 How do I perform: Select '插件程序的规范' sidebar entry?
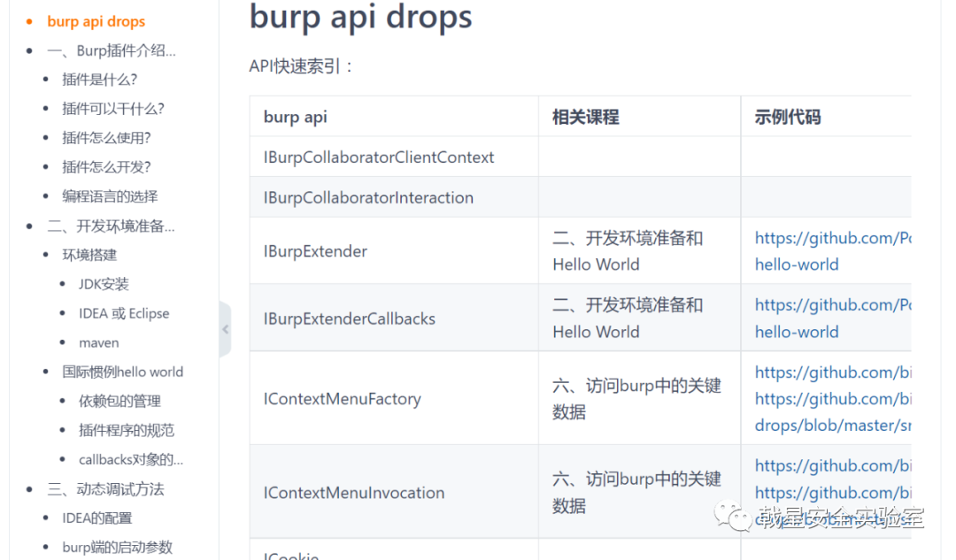coord(127,431)
